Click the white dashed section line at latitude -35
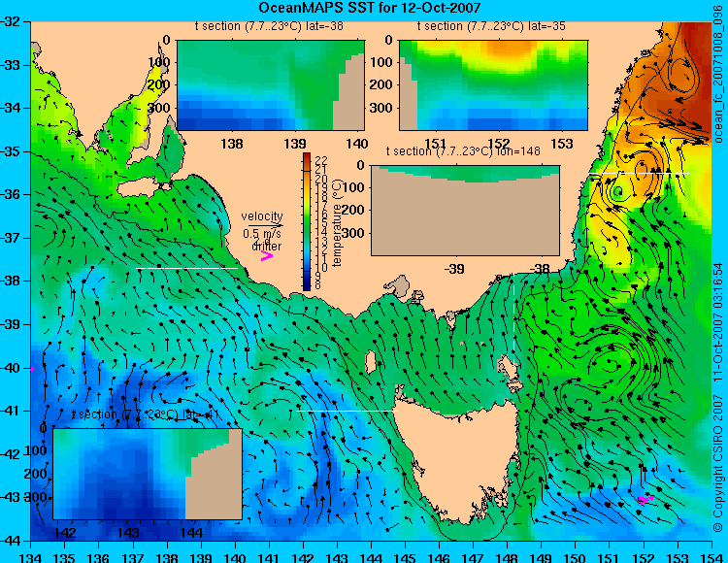The width and height of the screenshot is (728, 563). 640,173
